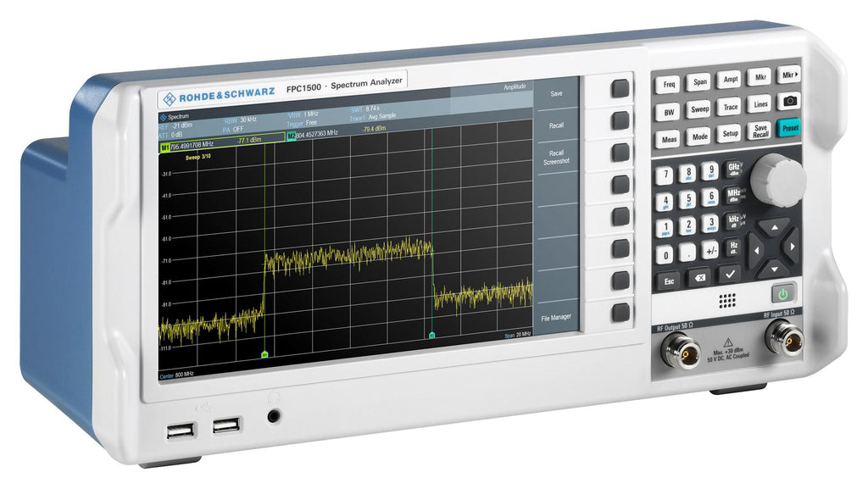
Task: Click the kHz unit key
Action: pyautogui.click(x=734, y=220)
